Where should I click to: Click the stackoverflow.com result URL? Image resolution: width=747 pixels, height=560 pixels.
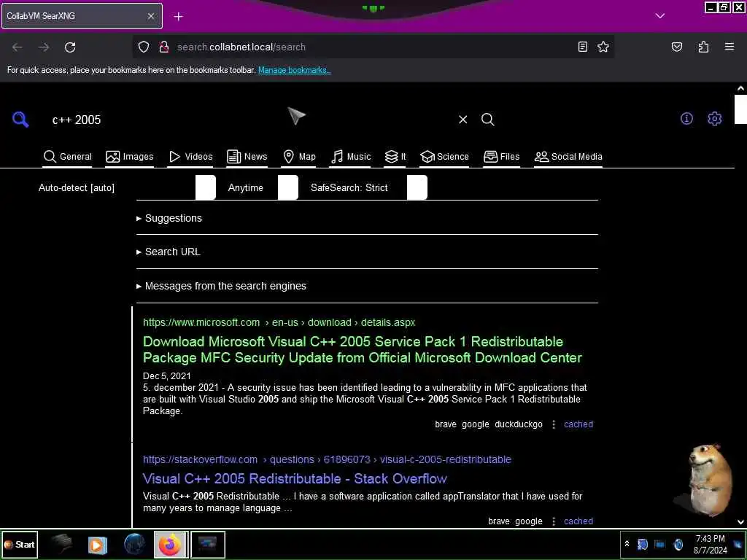tap(327, 459)
